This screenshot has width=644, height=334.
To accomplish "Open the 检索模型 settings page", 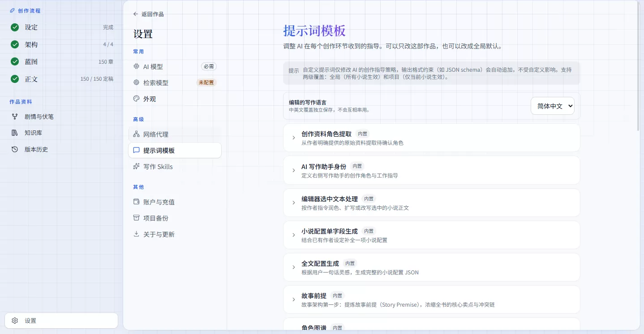I will (x=175, y=82).
